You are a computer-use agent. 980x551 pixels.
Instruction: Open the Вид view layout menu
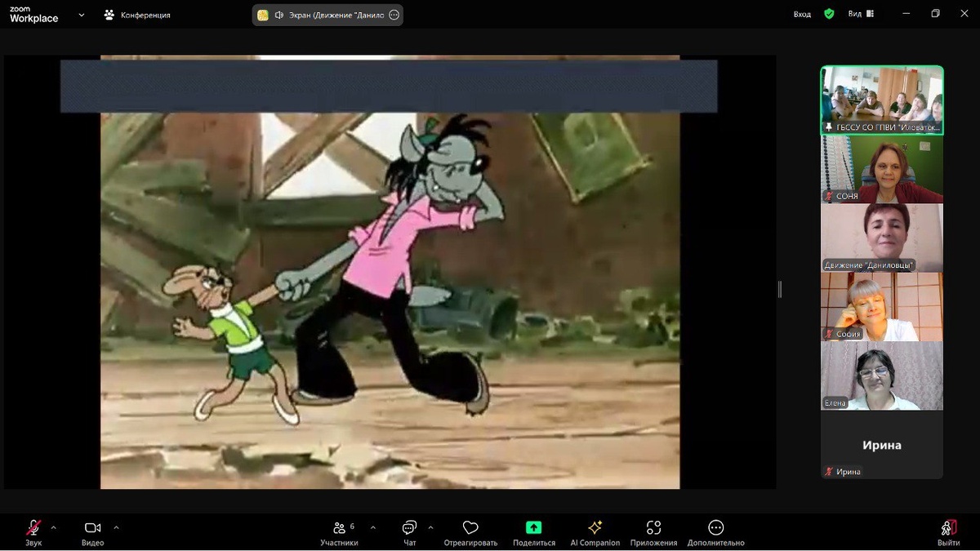click(861, 14)
